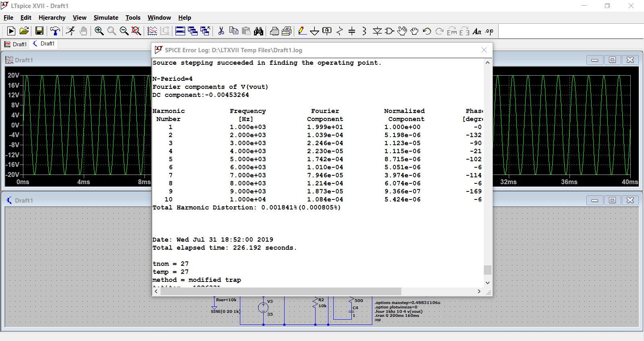The height and width of the screenshot is (341, 644).
Task: Click the Print icon
Action: click(x=275, y=31)
